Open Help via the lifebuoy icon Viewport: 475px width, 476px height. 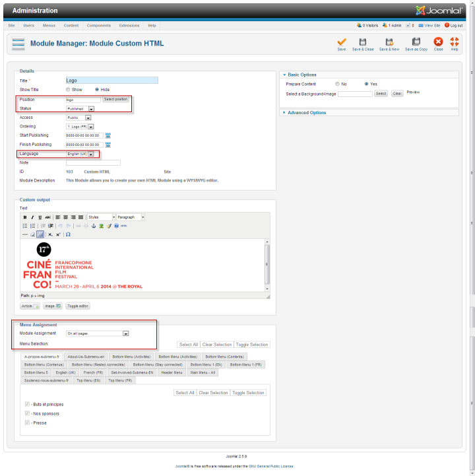tap(455, 44)
